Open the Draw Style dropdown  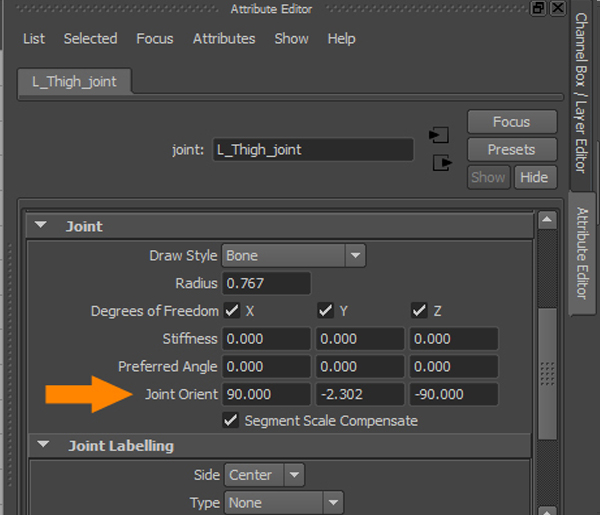(293, 255)
